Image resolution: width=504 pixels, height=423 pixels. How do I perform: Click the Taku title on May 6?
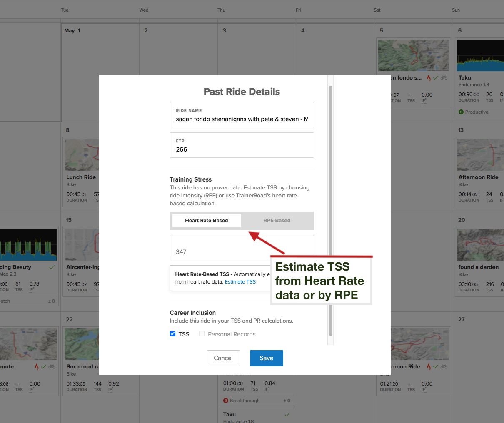pos(465,77)
